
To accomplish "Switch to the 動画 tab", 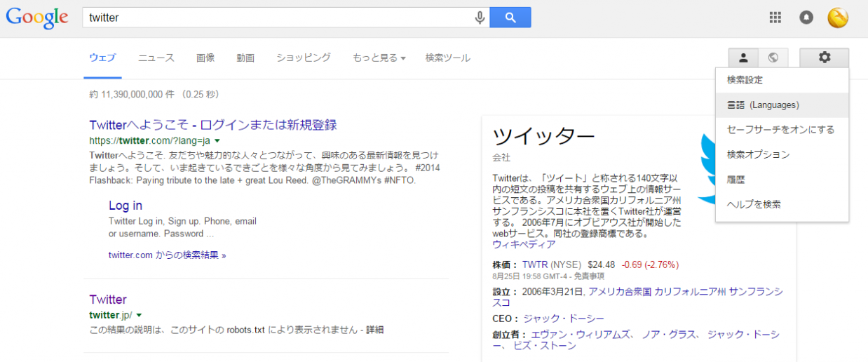I will coord(245,58).
